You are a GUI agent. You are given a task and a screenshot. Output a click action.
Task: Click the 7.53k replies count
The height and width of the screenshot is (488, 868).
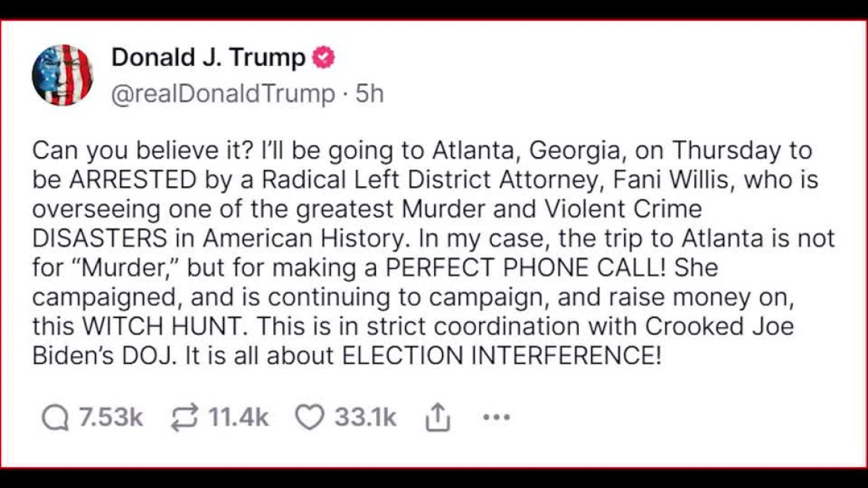coord(111,417)
